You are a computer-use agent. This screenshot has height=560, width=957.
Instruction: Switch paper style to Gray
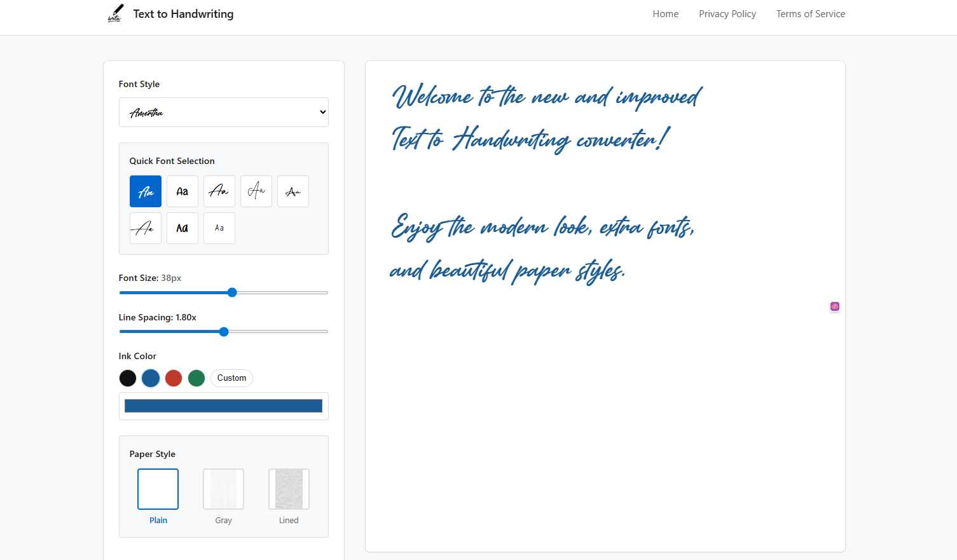(x=223, y=489)
